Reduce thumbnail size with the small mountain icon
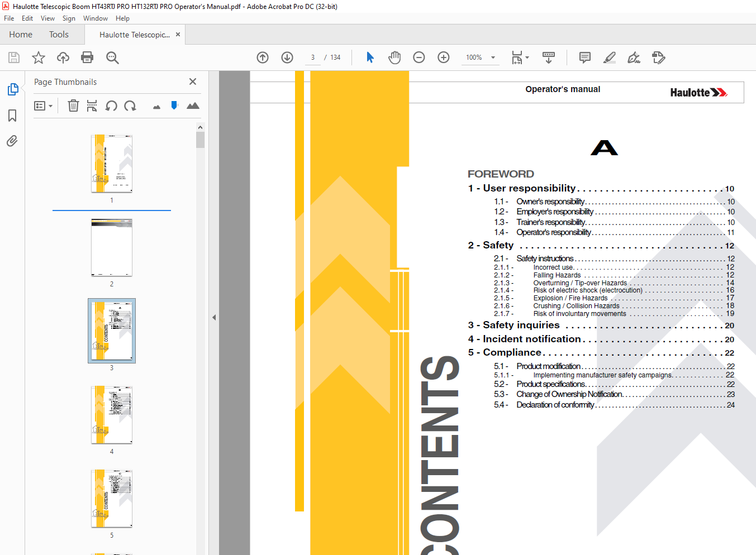Viewport: 756px width, 555px height. click(156, 107)
